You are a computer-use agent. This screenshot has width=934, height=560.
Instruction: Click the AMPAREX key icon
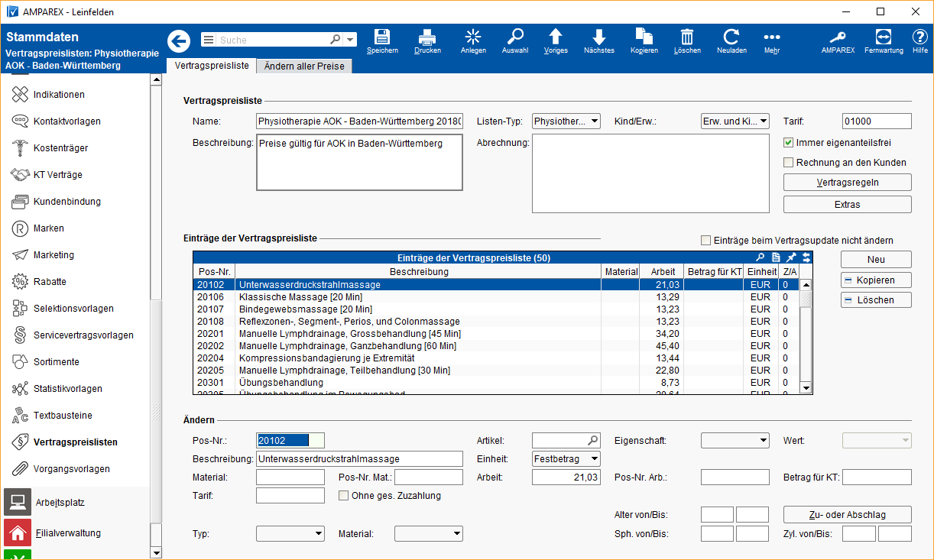[838, 41]
